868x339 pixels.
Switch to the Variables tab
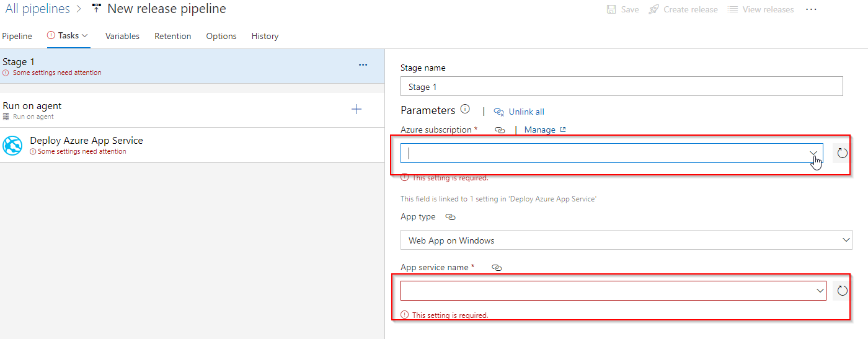[122, 36]
